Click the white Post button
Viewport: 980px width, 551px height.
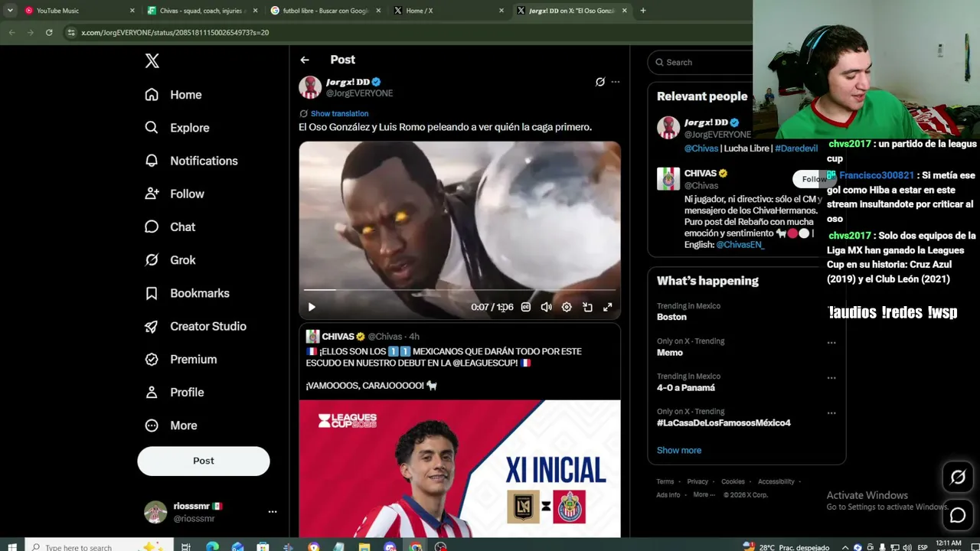[x=204, y=461]
